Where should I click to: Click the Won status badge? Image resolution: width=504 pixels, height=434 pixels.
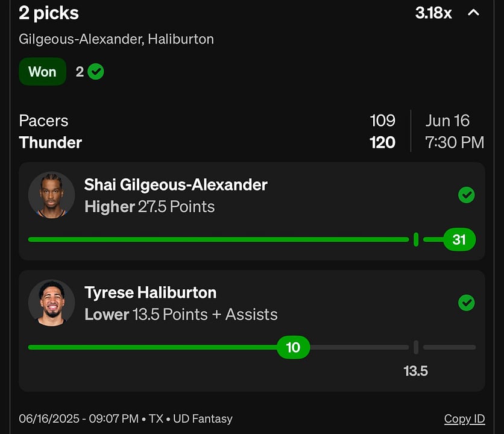[x=42, y=71]
